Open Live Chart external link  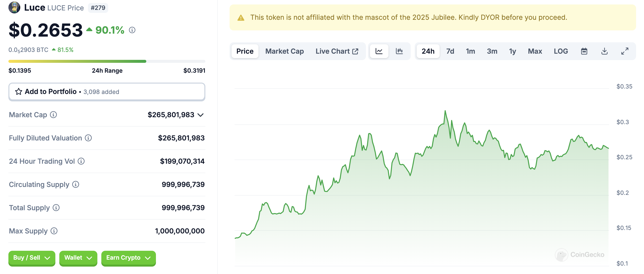click(337, 51)
